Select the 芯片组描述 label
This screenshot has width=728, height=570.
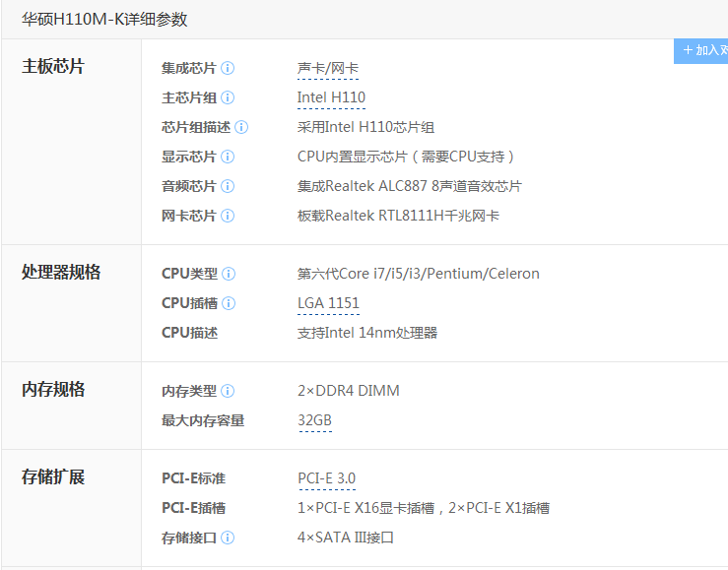[x=196, y=127]
